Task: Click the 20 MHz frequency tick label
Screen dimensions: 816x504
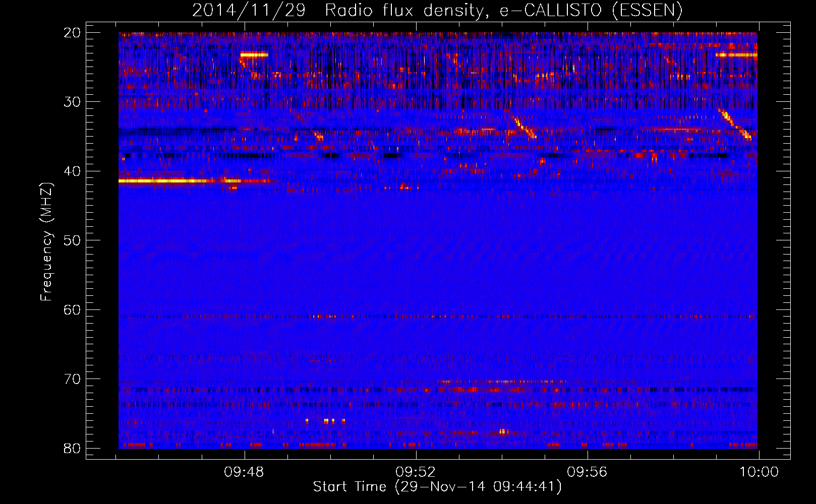Action: pyautogui.click(x=72, y=33)
